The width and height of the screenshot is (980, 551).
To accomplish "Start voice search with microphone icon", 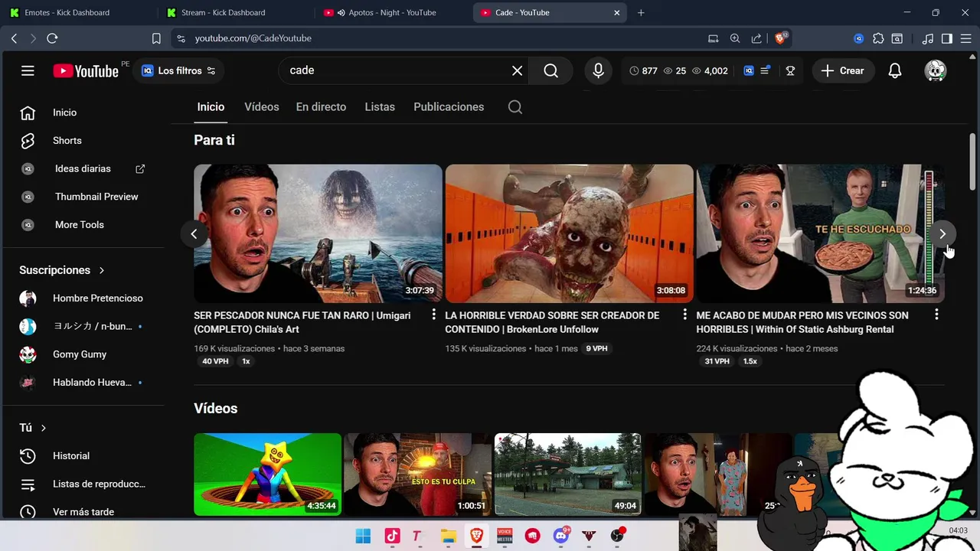I will coord(599,70).
